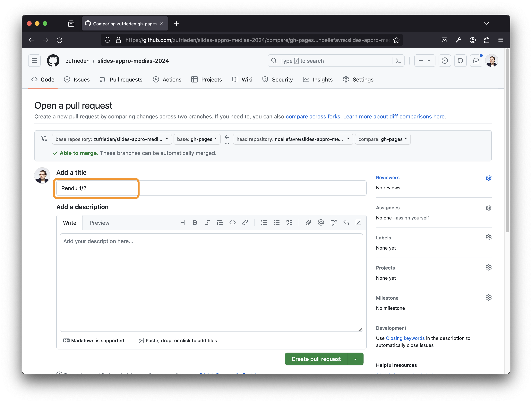
Task: Click the attach files paperclip icon
Action: point(308,222)
